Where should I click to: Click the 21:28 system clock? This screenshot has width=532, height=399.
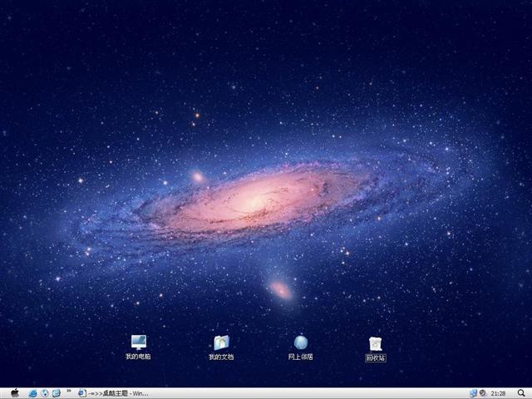(x=498, y=393)
